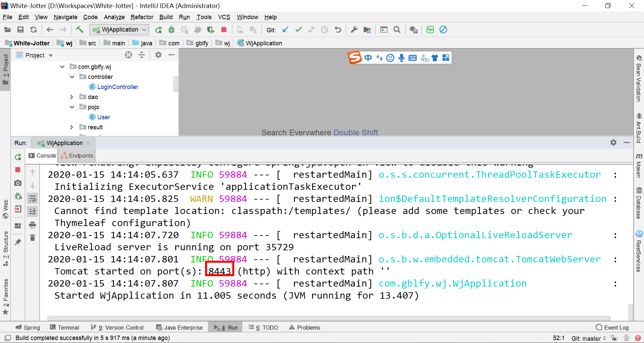This screenshot has height=343, width=644.
Task: Click WjApplication breadcrumb in navigation bar
Action: 260,43
